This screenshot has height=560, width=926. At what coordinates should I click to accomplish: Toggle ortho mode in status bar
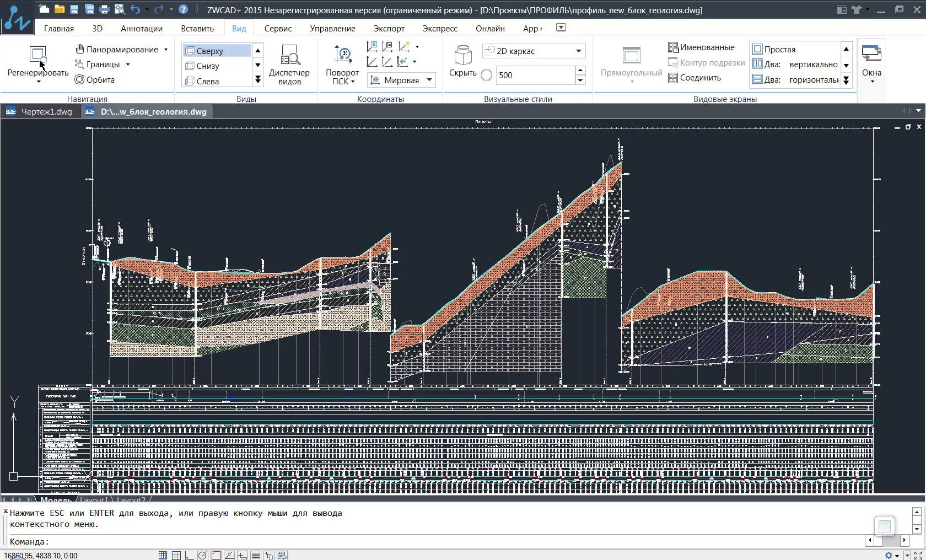189,555
